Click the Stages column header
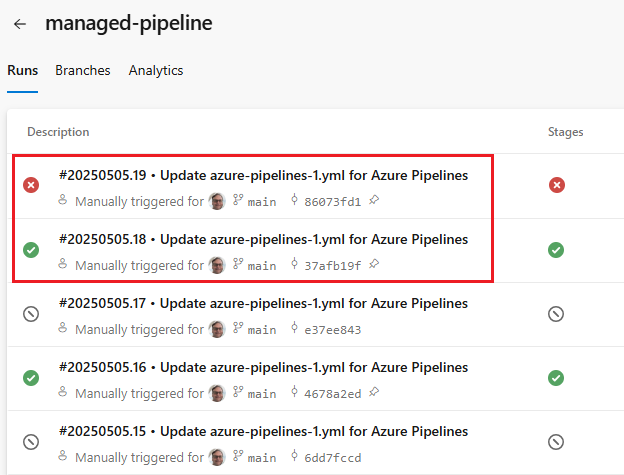 tap(566, 132)
